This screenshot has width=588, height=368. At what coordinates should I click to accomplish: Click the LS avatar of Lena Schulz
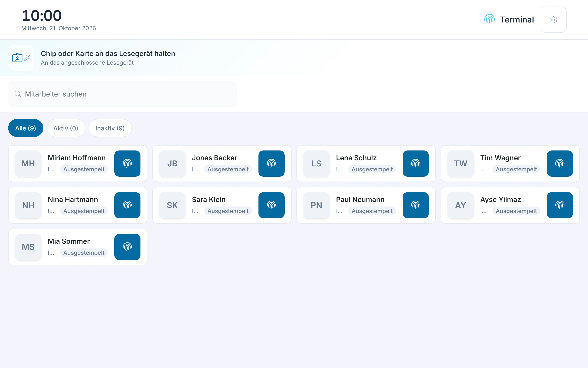click(x=316, y=164)
